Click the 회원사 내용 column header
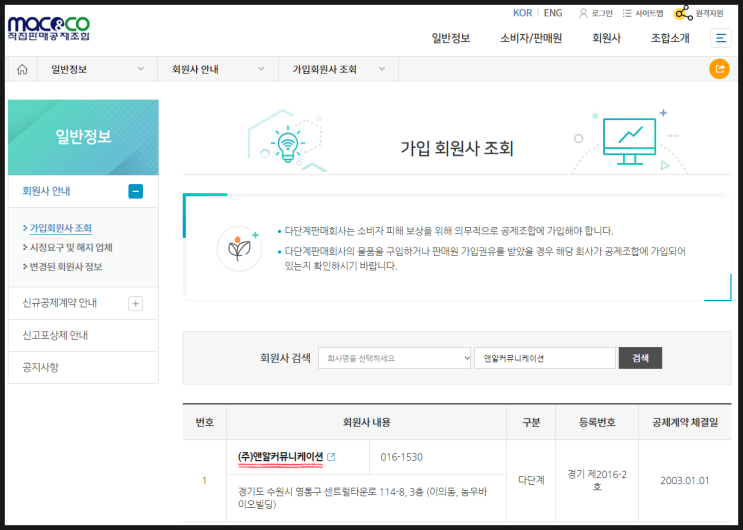 pos(366,422)
